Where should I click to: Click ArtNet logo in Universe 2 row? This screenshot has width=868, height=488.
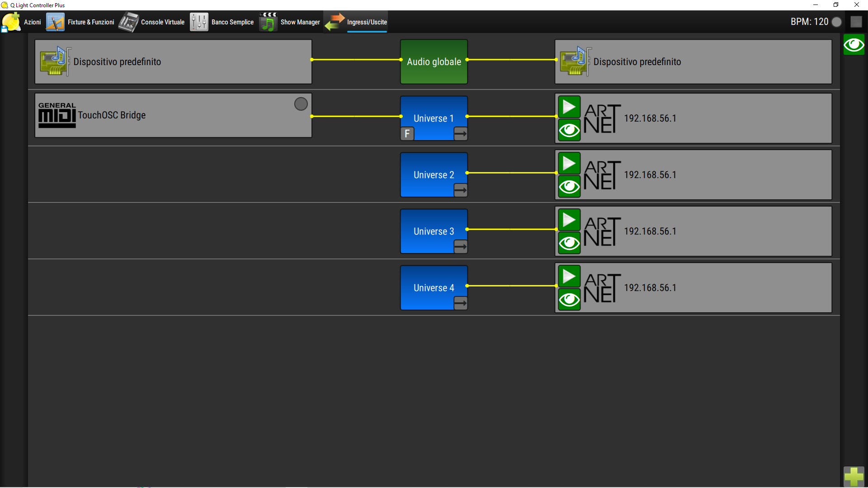pyautogui.click(x=602, y=175)
